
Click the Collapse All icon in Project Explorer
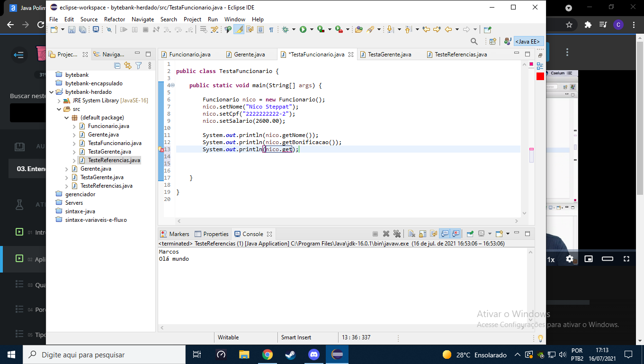117,65
